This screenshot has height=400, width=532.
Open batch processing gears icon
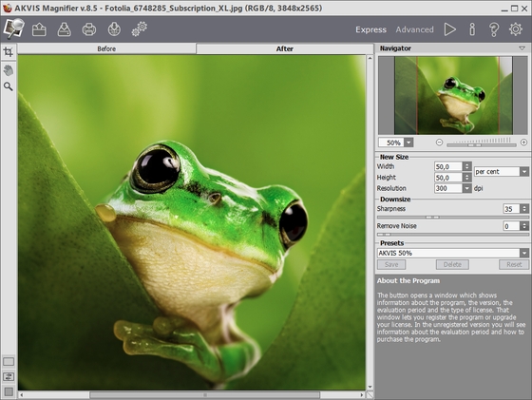coord(139,29)
